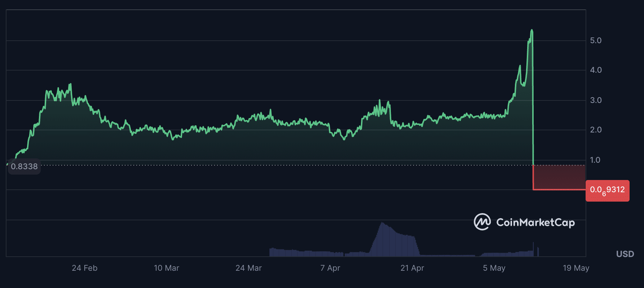Click the USD currency label
Image resolution: width=644 pixels, height=288 pixels.
[625, 254]
